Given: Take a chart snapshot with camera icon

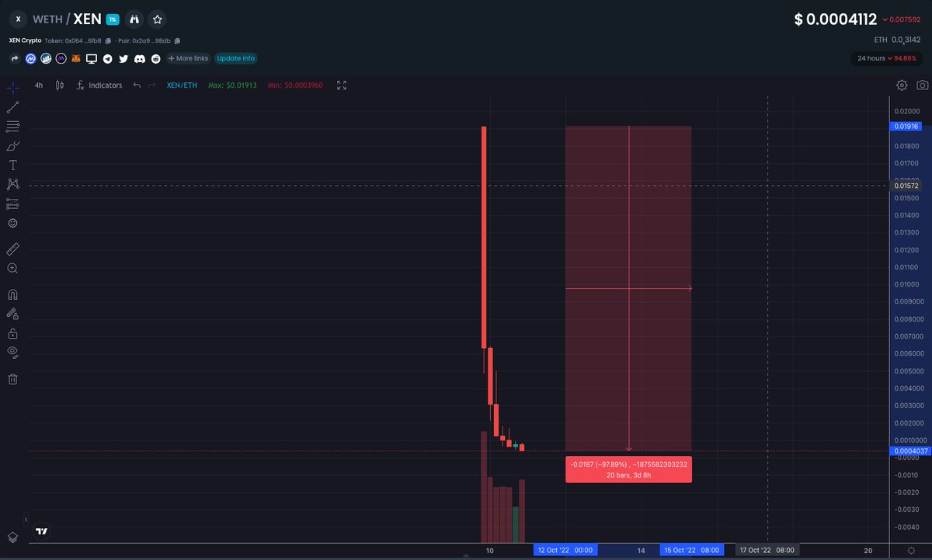Looking at the screenshot, I should (922, 85).
